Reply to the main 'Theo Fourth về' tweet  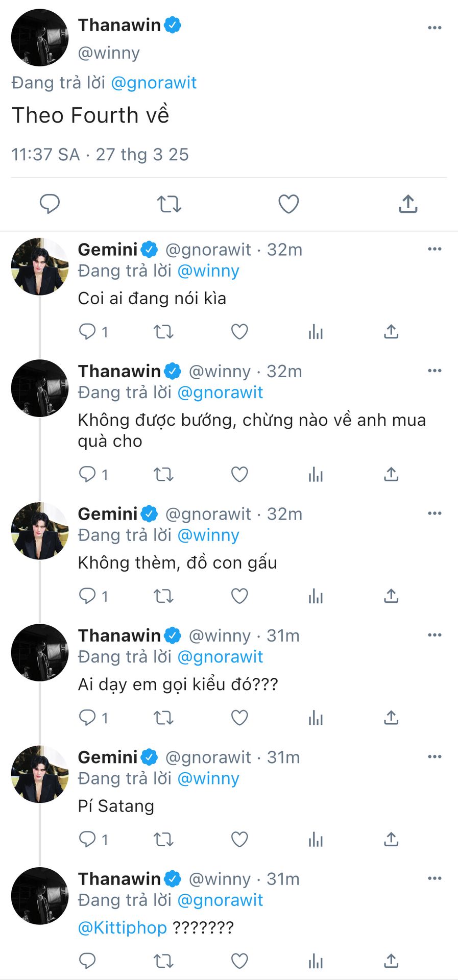point(50,204)
